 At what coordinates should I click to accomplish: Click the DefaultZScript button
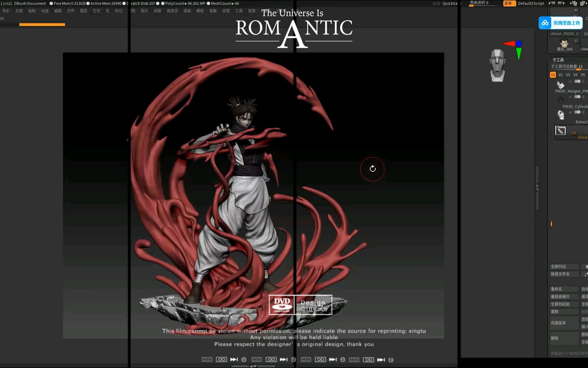click(x=531, y=3)
